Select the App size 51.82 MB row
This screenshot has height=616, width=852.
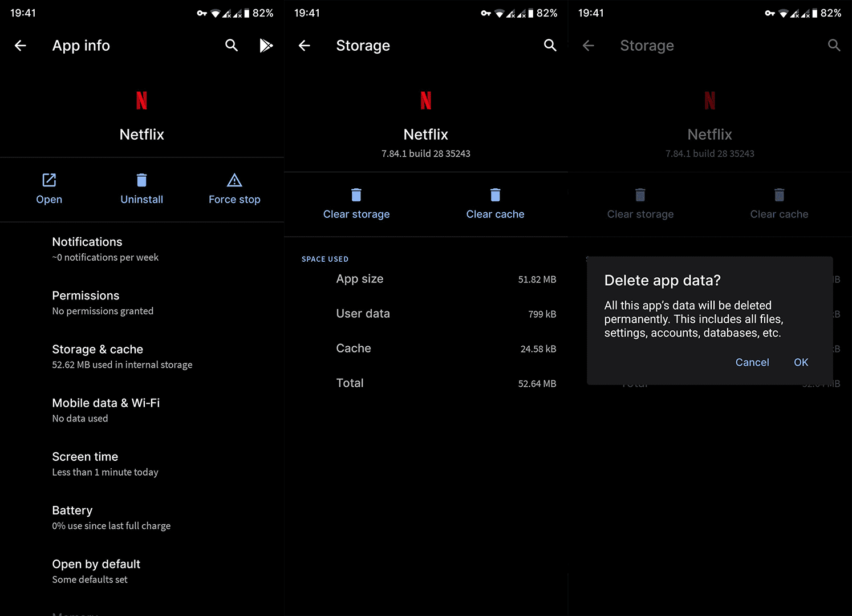tap(426, 279)
